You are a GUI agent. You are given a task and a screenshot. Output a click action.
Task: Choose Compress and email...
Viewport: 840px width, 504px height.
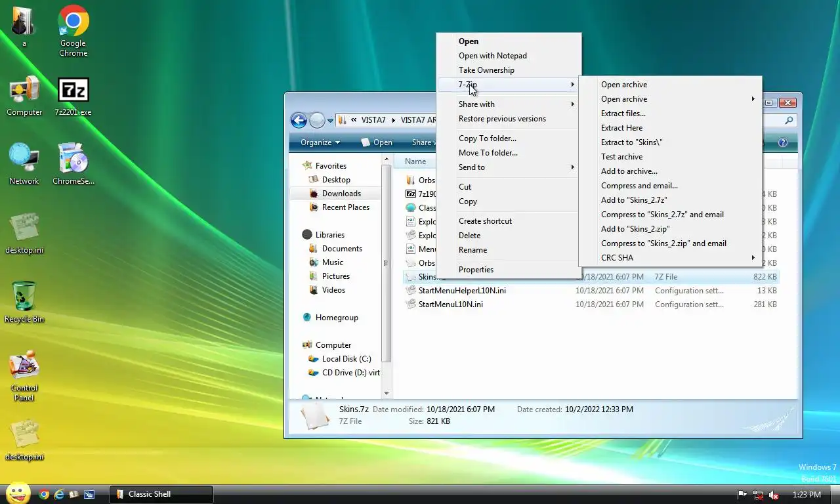[x=669, y=186]
